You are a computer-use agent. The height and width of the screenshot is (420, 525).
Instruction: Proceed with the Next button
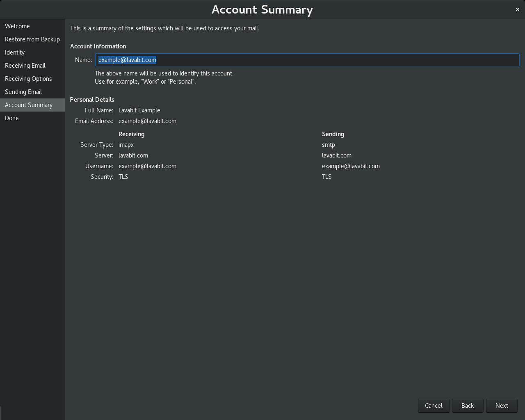tap(502, 406)
